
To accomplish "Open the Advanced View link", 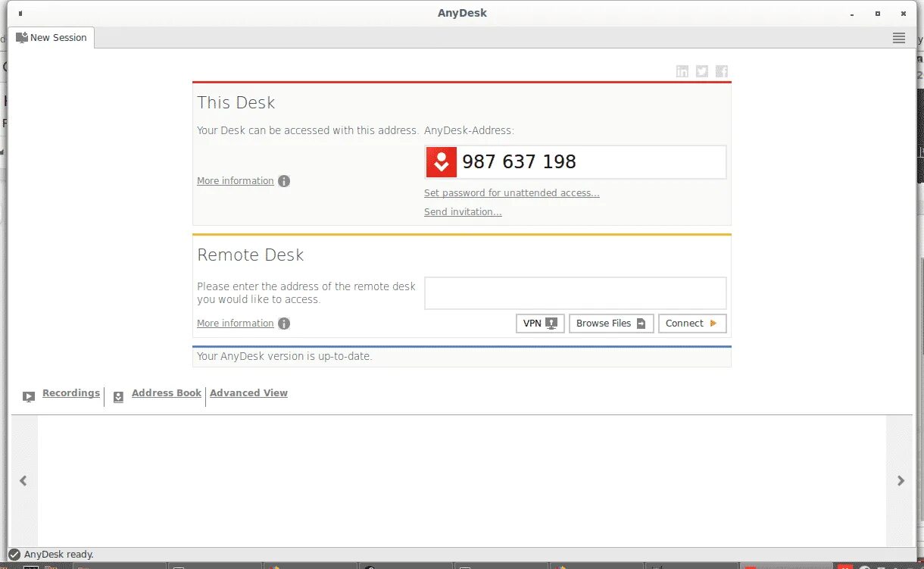I will [248, 393].
